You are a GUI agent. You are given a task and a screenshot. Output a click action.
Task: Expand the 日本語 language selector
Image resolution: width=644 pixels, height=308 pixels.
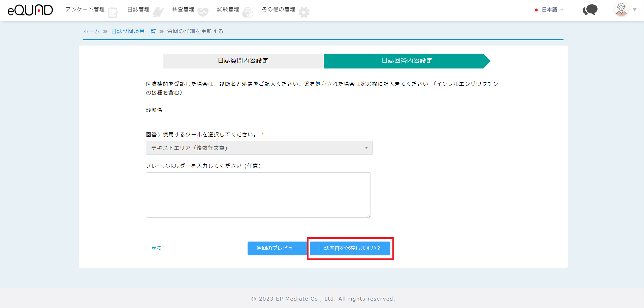[552, 10]
